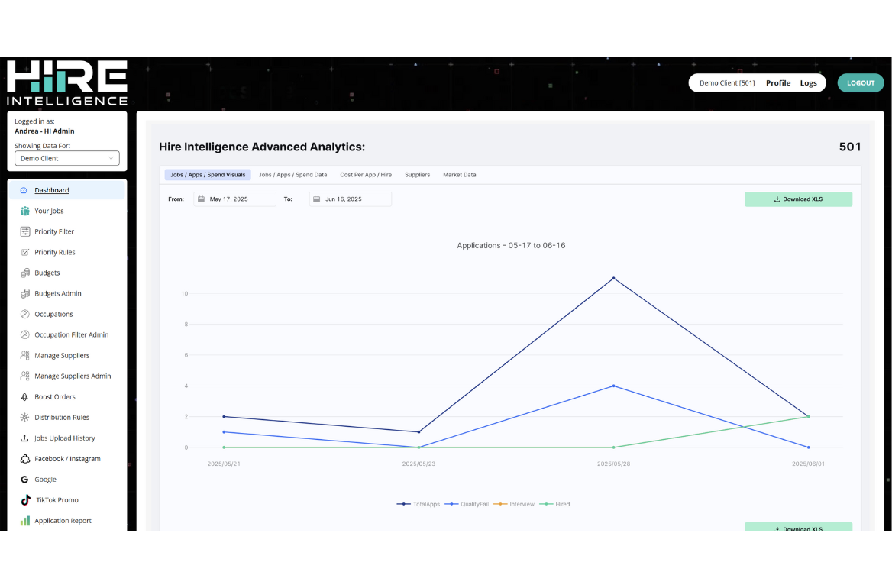This screenshot has height=588, width=892.
Task: Click the Distribution Rules gear icon
Action: 24,418
